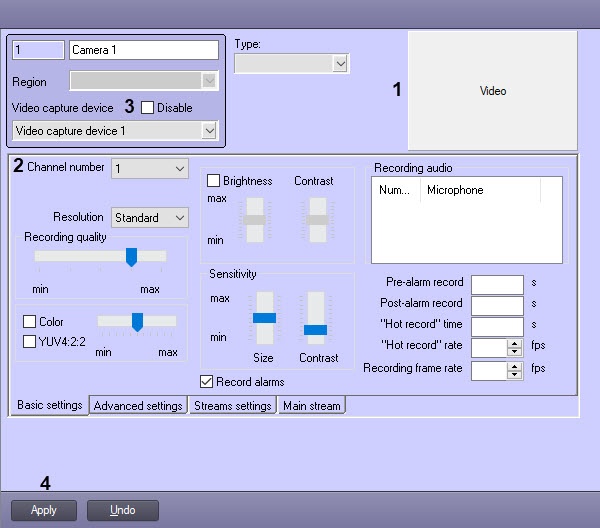The width and height of the screenshot is (600, 528).
Task: Select the Main stream tab
Action: pos(311,406)
